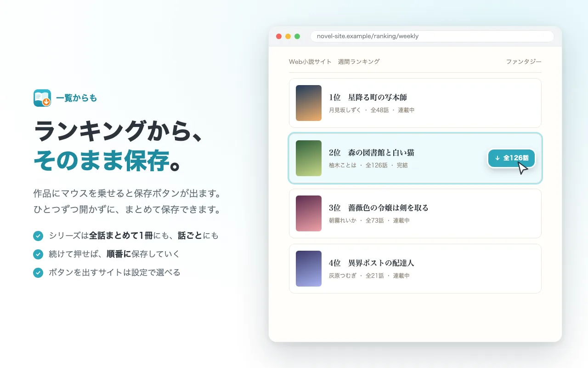This screenshot has height=368, width=588.
Task: Select the title 2位 森の図書館と白い猫
Action: pyautogui.click(x=372, y=153)
